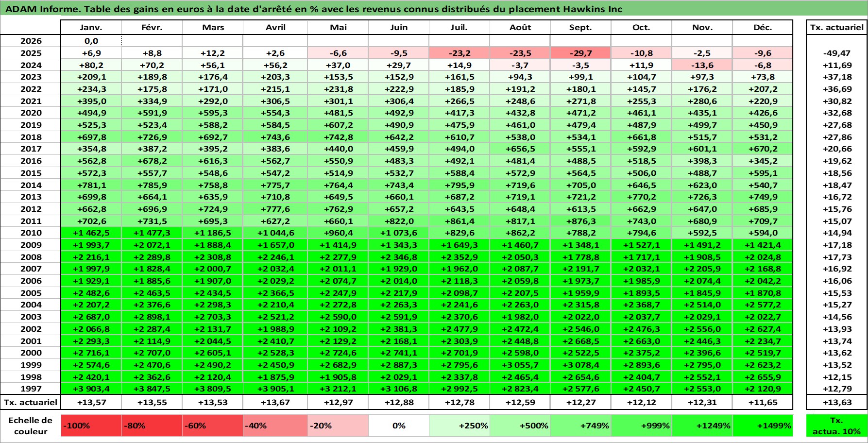Select the +80,2 cell in 2024
Viewport: 868px width, 443px height.
click(91, 65)
